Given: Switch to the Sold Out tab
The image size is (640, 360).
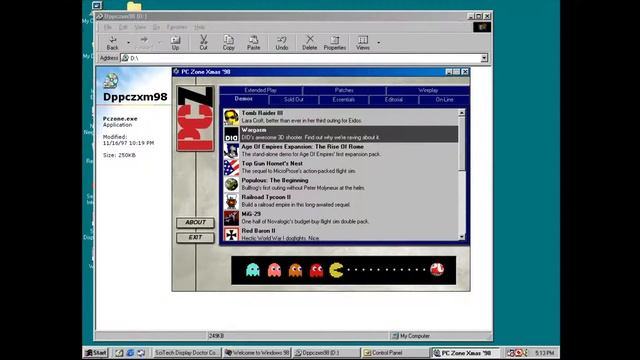Looking at the screenshot, I should [293, 100].
